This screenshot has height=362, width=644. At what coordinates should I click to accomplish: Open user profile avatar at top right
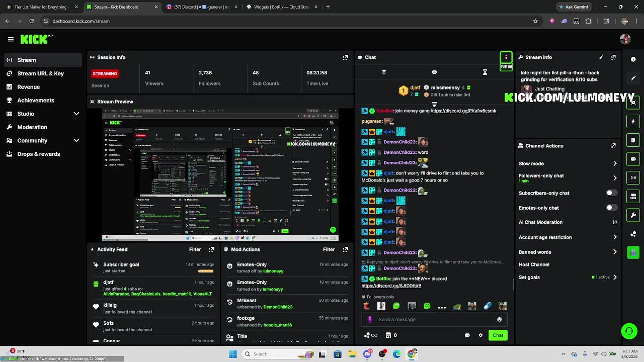(625, 39)
